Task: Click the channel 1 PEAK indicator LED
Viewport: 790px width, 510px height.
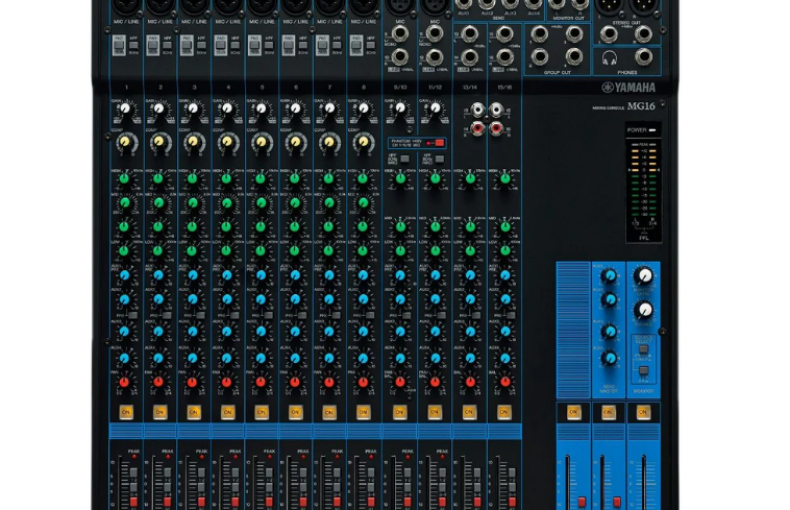Action: pyautogui.click(x=134, y=457)
